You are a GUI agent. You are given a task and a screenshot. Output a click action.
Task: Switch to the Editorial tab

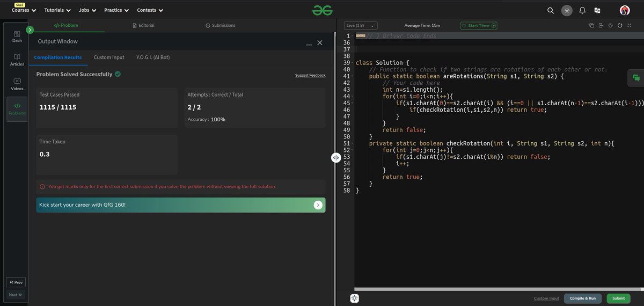coord(143,25)
